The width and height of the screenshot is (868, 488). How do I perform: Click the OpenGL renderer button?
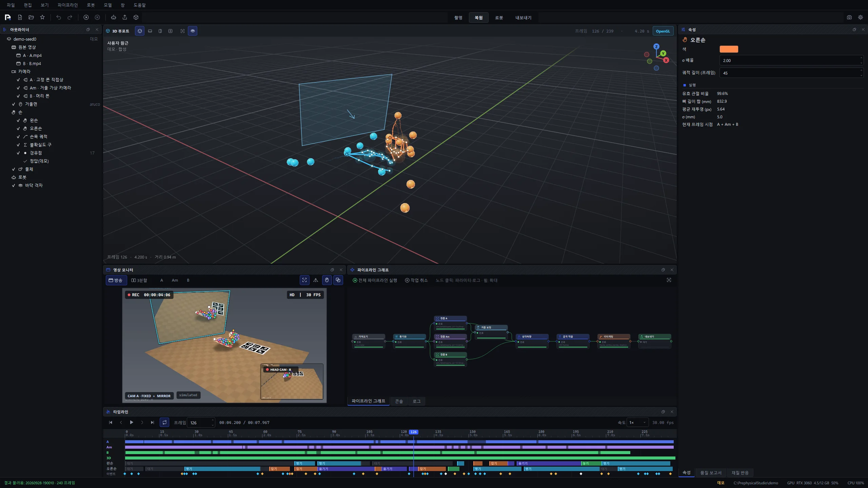click(663, 31)
